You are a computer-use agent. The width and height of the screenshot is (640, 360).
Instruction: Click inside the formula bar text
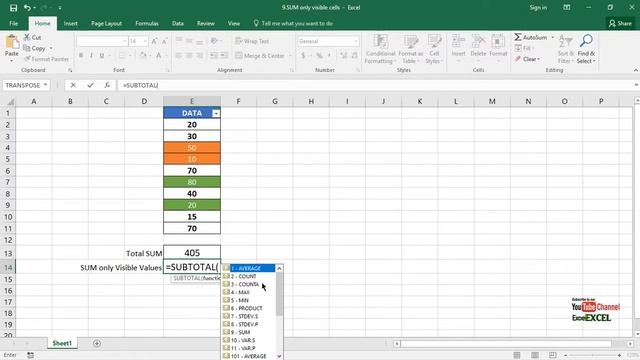point(140,85)
